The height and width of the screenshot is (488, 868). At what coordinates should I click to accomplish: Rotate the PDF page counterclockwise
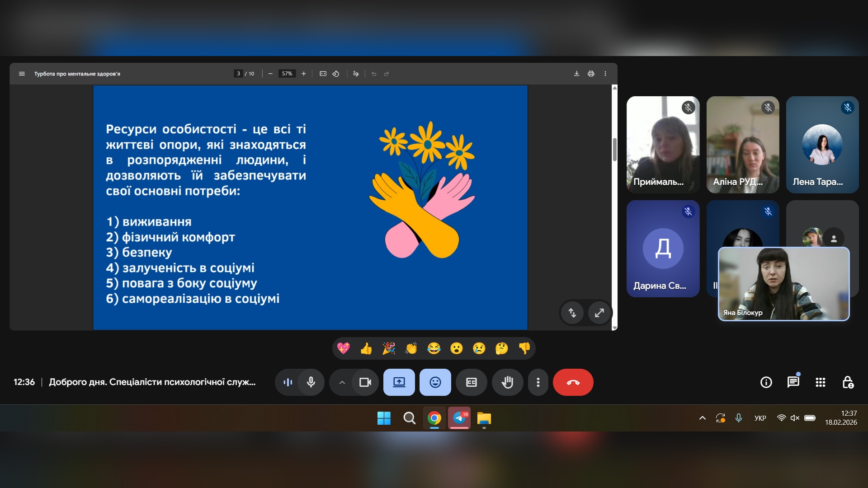(x=336, y=74)
